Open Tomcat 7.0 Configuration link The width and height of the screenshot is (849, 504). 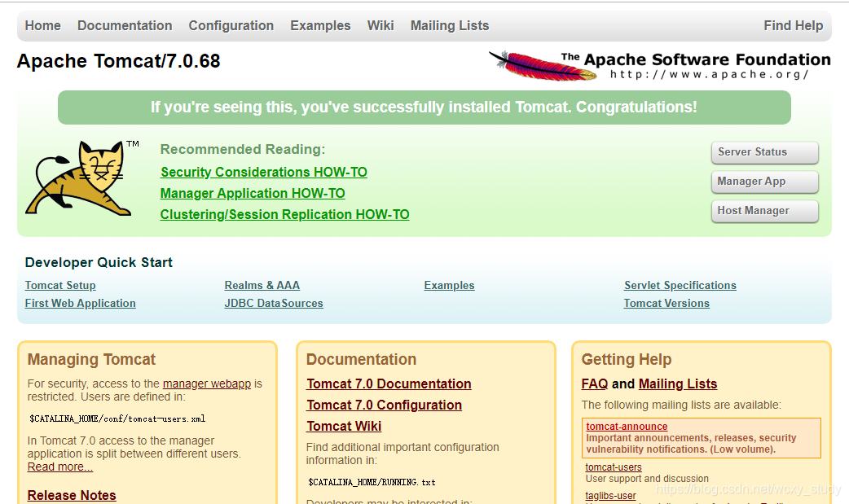click(385, 405)
